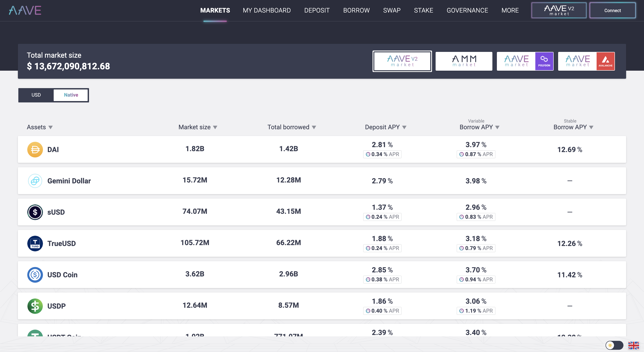Switch the value display to USD
Image resolution: width=644 pixels, height=352 pixels.
point(36,95)
